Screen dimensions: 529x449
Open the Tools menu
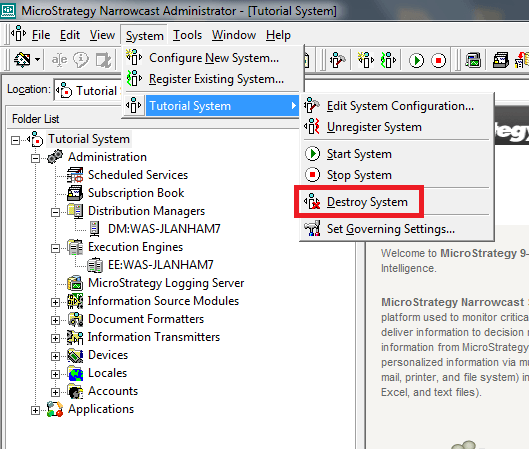pos(187,35)
